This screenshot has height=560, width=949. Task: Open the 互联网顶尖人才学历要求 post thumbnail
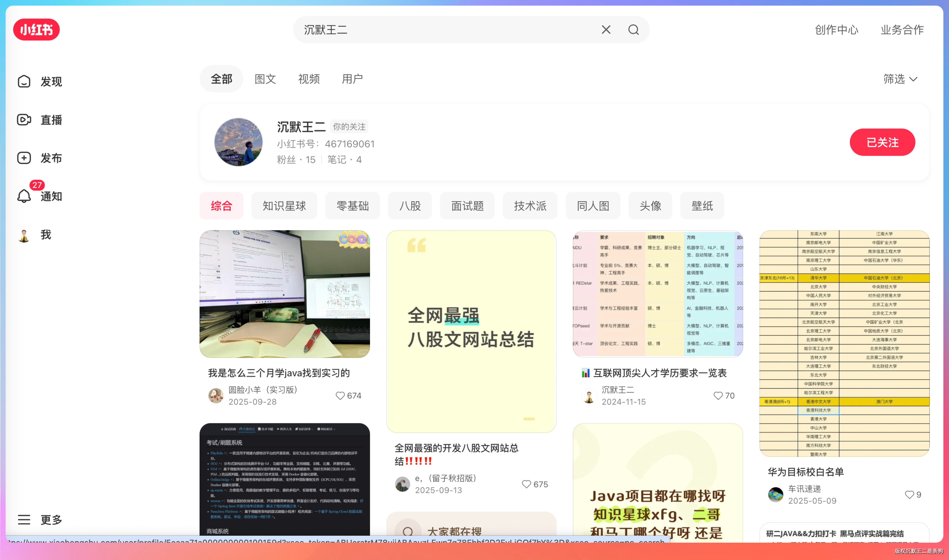[x=657, y=294]
